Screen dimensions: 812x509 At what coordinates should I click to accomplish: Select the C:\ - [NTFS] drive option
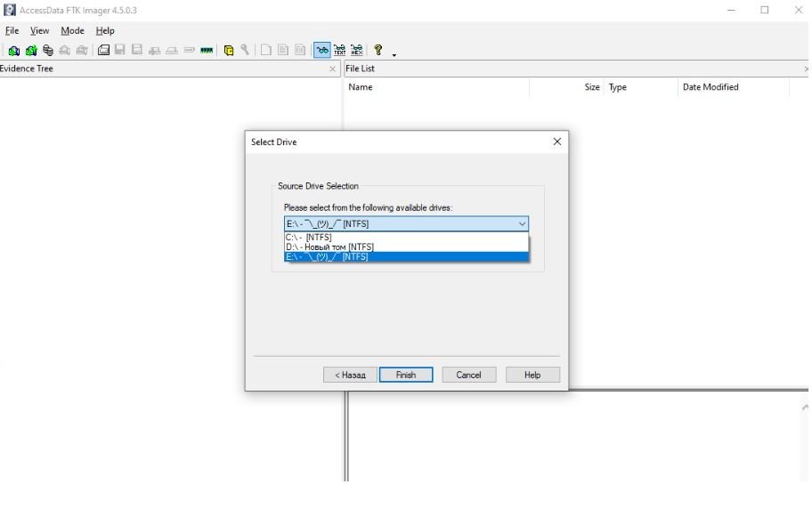(407, 238)
